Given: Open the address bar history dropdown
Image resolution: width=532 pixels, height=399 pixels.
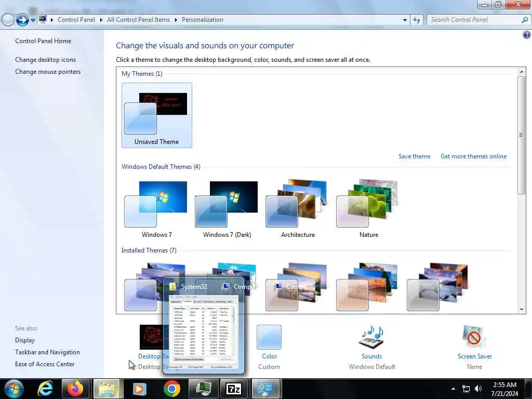Looking at the screenshot, I should [405, 20].
